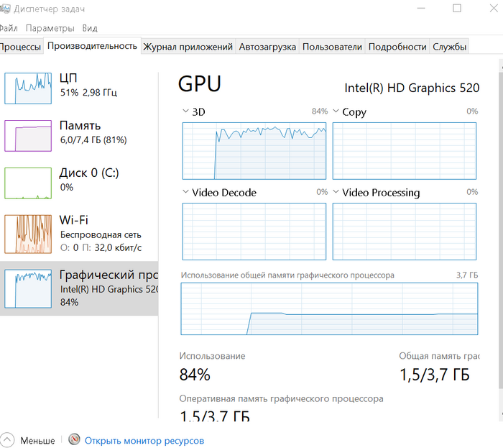The height and width of the screenshot is (448, 503).
Task: Click the Меньше collapse arrow icon
Action: coord(7,440)
